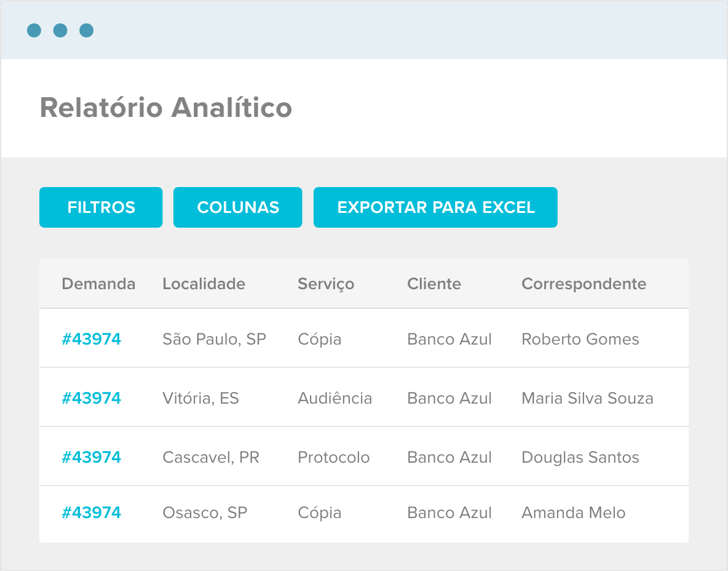728x571 pixels.
Task: Open demand #43974 in Cascavel, PR row
Action: (x=92, y=457)
